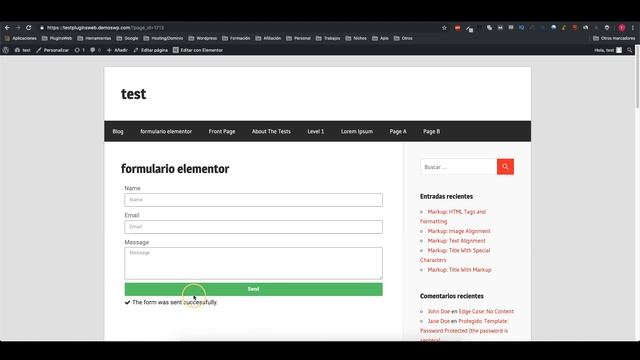
Task: Click the browser back arrow
Action: point(7,28)
